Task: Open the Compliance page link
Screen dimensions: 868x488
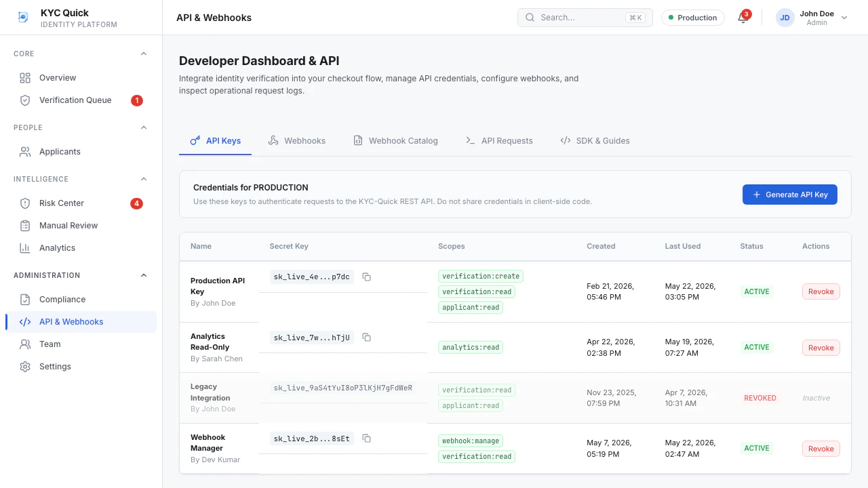Action: point(81,300)
